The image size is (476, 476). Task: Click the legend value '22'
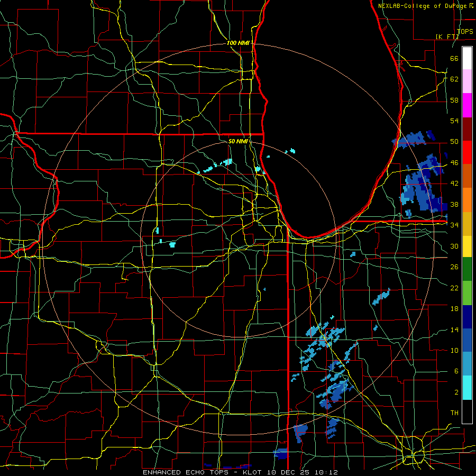click(454, 288)
